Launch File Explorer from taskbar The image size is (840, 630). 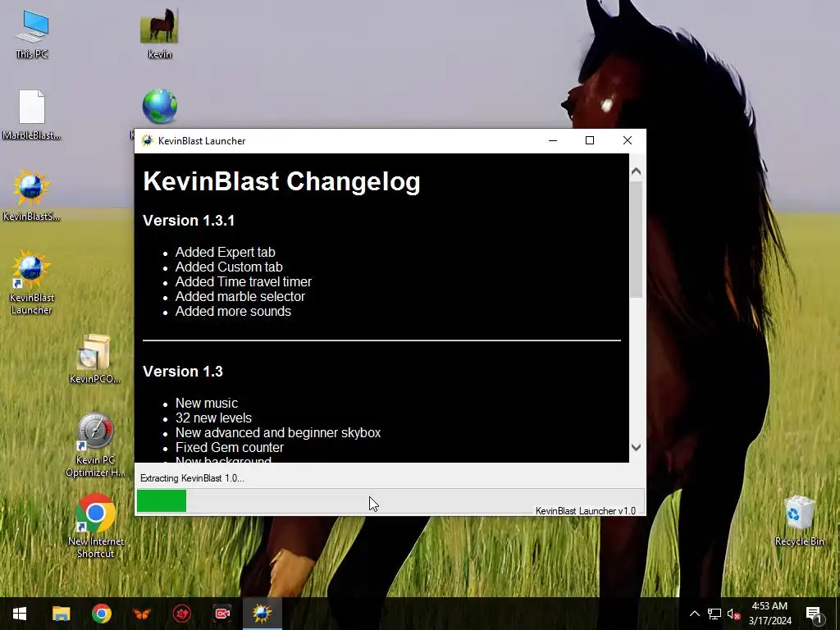click(x=61, y=614)
